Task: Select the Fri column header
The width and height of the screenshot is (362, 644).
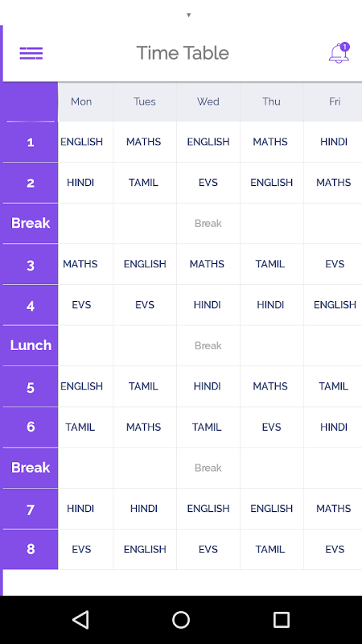Action: pyautogui.click(x=333, y=101)
